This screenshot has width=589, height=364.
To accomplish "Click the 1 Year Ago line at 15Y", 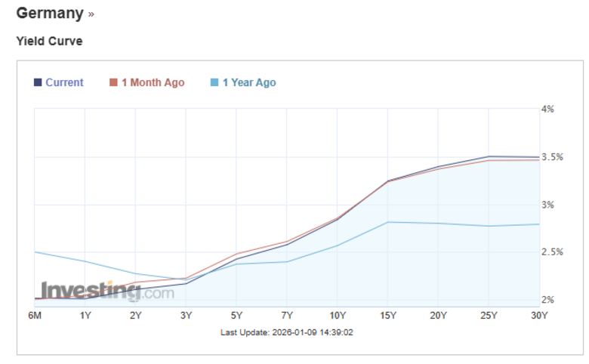I will (x=387, y=222).
